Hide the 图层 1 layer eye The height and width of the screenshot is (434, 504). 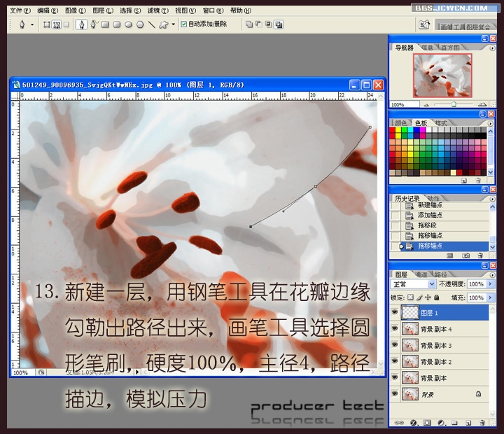click(395, 312)
